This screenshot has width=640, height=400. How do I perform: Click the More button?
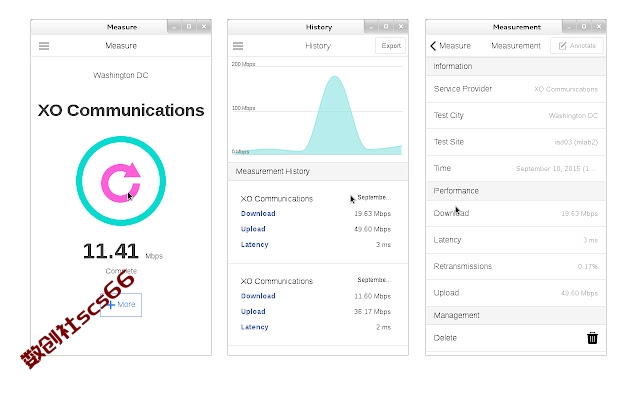click(x=121, y=304)
